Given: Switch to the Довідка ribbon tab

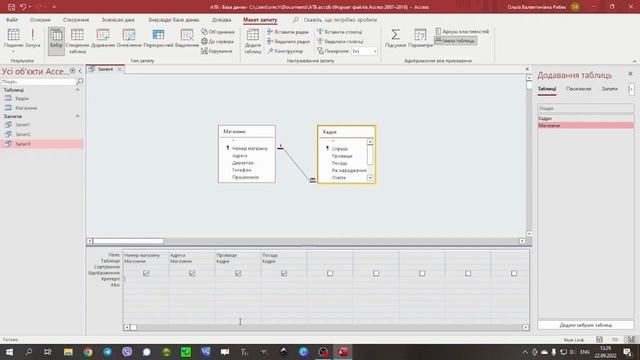Looking at the screenshot, I should [221, 20].
